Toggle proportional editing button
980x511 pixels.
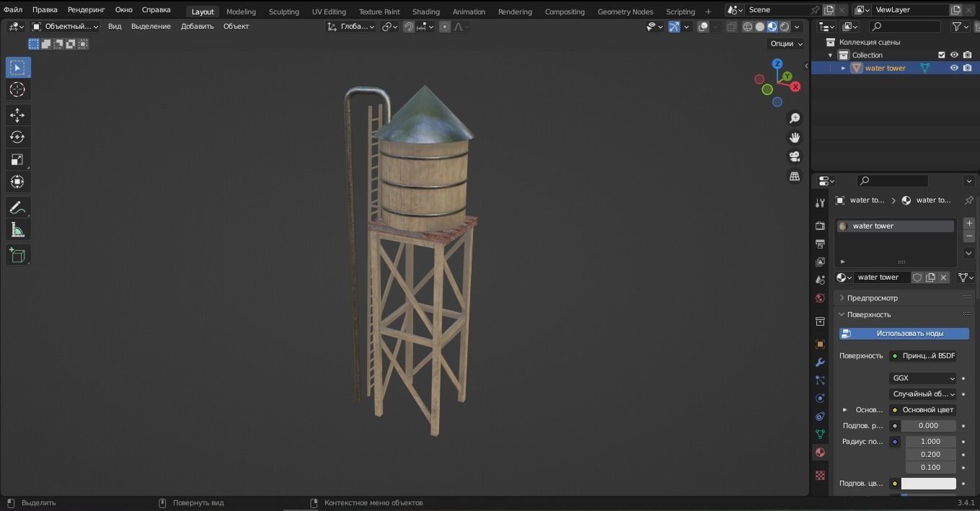[445, 27]
